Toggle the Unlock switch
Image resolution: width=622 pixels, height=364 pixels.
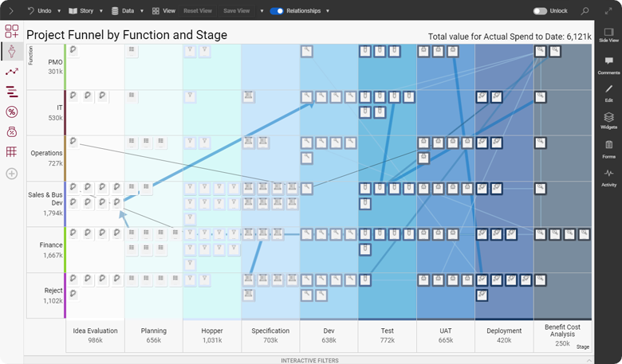pyautogui.click(x=540, y=11)
